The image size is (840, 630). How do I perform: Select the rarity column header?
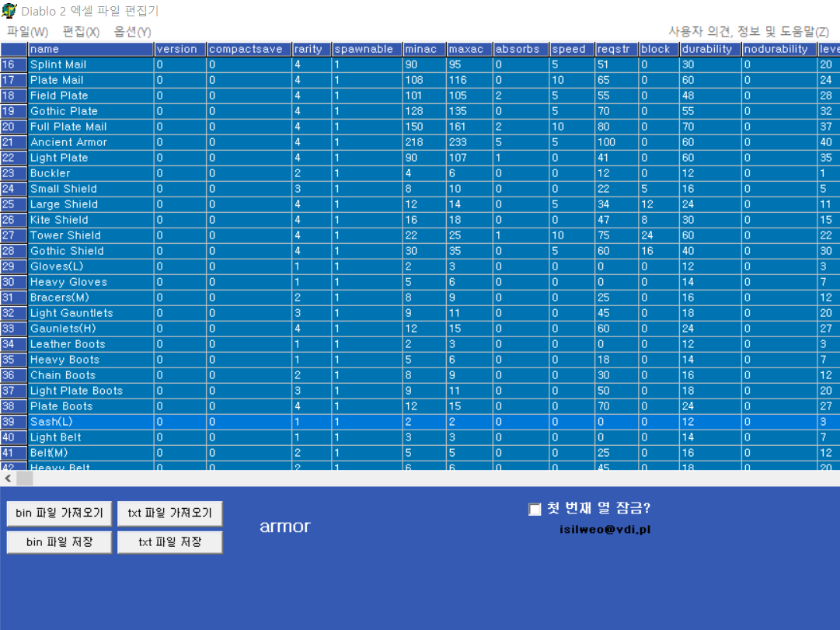[312, 49]
